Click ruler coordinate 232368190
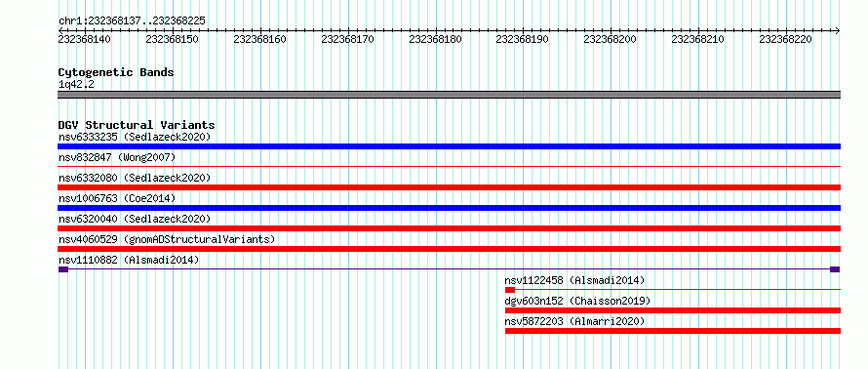Viewport: 868px width, 369px height. click(x=523, y=39)
